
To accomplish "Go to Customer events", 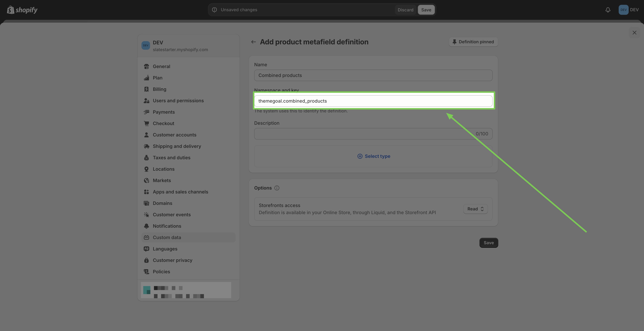I will coord(189,215).
